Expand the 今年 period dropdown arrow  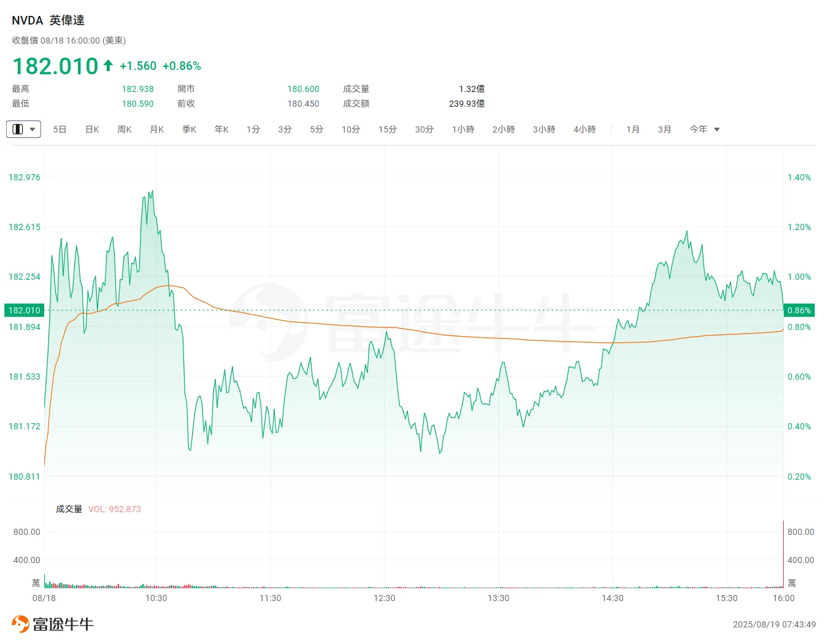click(717, 129)
